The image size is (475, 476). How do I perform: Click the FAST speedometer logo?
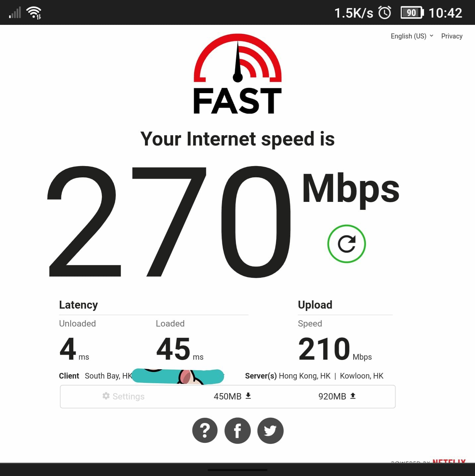tap(237, 74)
